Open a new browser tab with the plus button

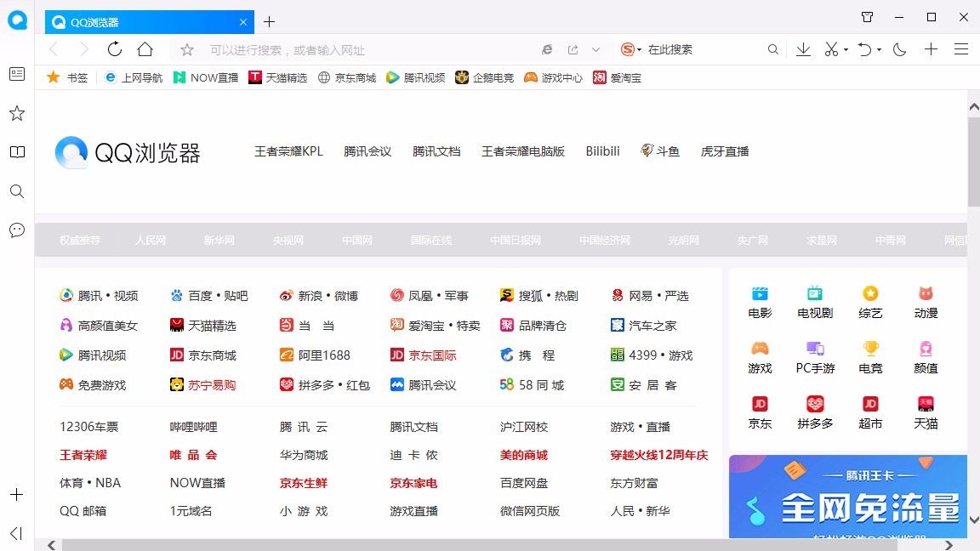[269, 20]
